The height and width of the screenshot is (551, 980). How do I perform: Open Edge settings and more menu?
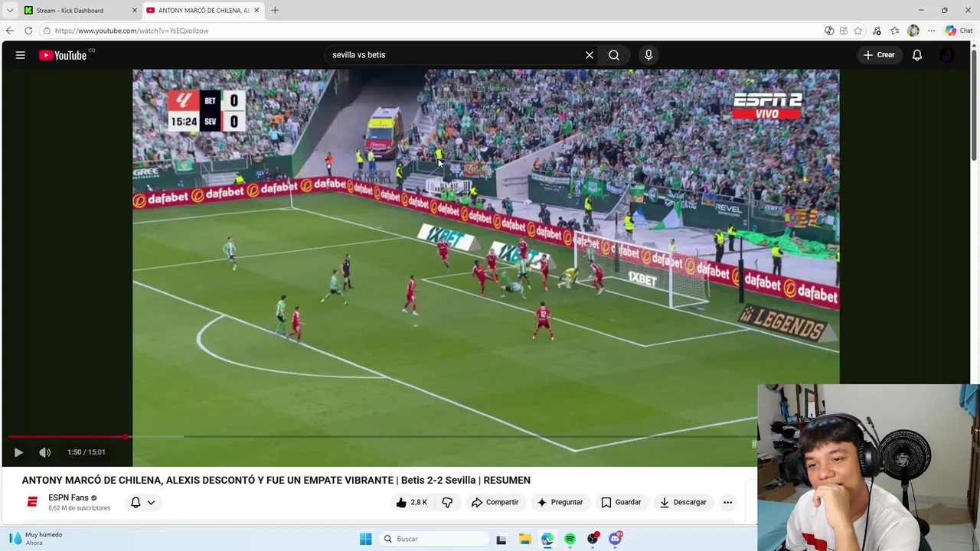[x=932, y=31]
